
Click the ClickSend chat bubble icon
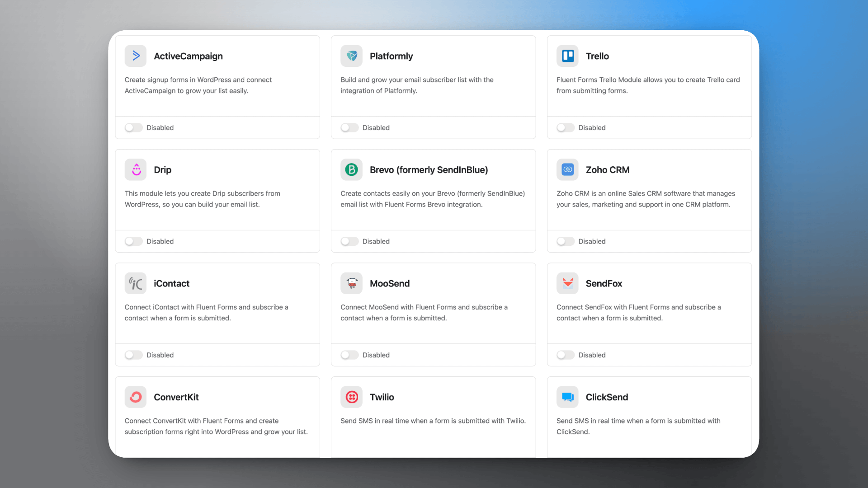[567, 397]
